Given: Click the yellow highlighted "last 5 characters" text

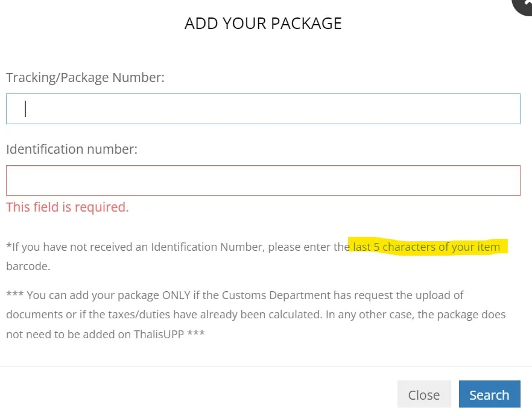Looking at the screenshot, I should pos(426,247).
